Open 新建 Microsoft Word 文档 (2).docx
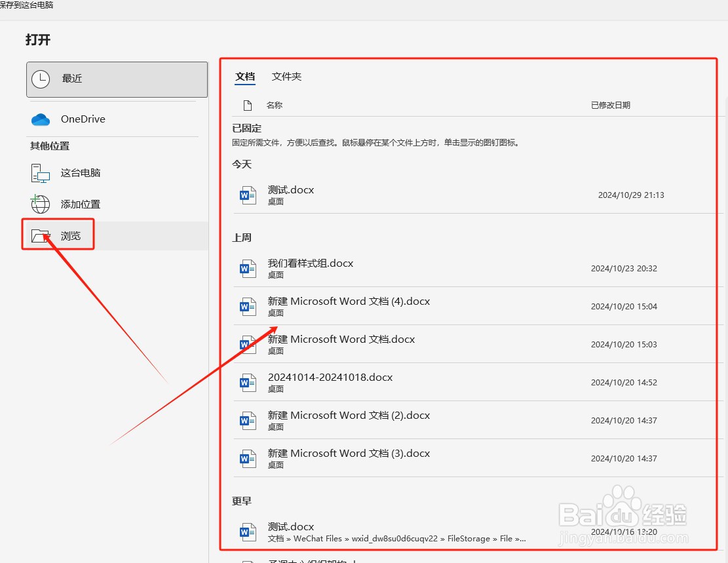Screen dimensions: 728x563 click(x=349, y=416)
